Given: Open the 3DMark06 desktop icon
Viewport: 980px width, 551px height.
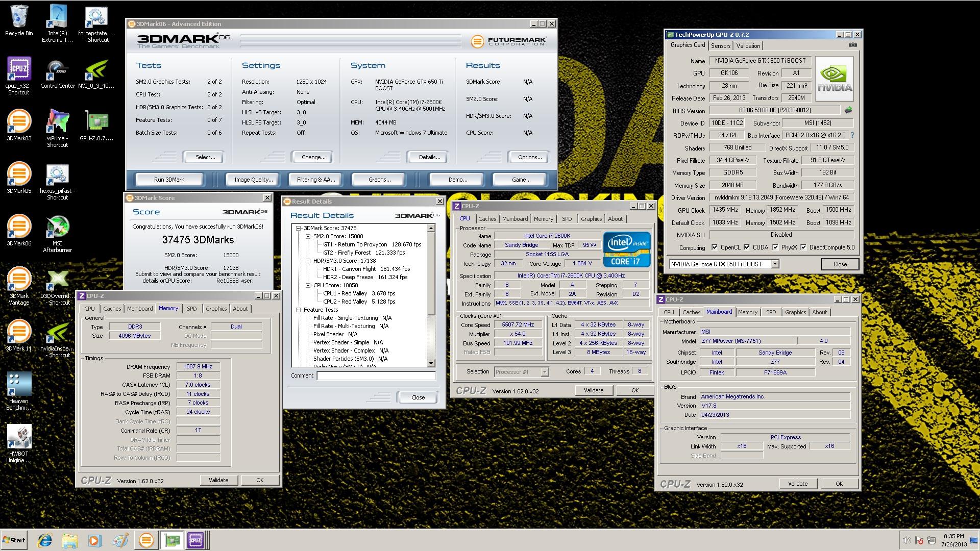Looking at the screenshot, I should point(19,231).
